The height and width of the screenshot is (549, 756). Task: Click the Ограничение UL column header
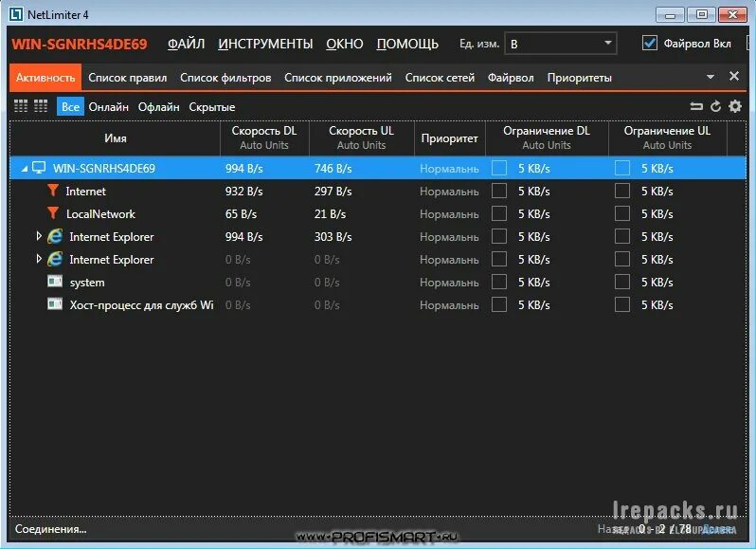point(667,138)
